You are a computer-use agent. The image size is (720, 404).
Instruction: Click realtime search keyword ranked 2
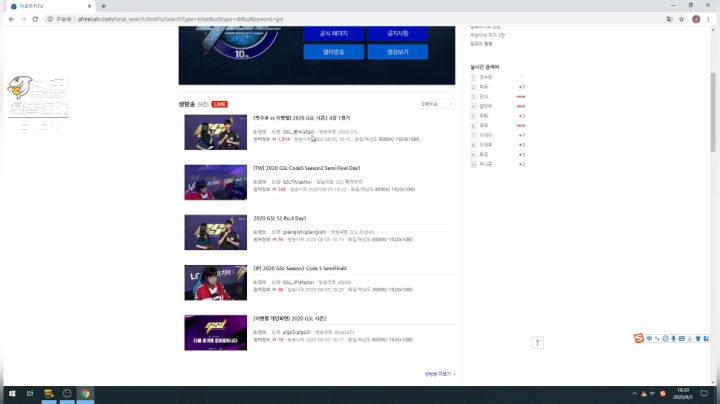coord(484,87)
